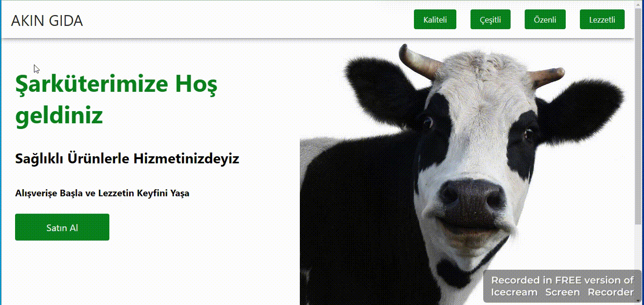The height and width of the screenshot is (305, 644).
Task: Open the Lezzetli navigation item
Action: pos(602,20)
